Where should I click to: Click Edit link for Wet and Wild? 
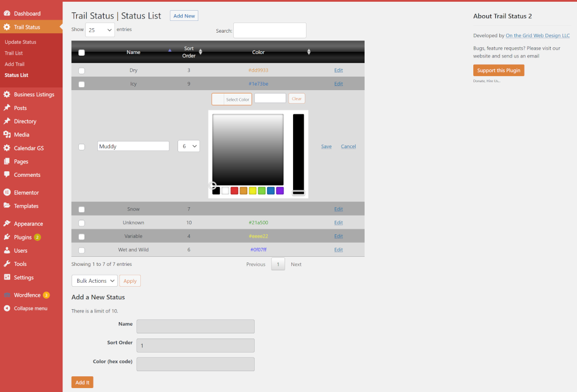[x=339, y=250]
